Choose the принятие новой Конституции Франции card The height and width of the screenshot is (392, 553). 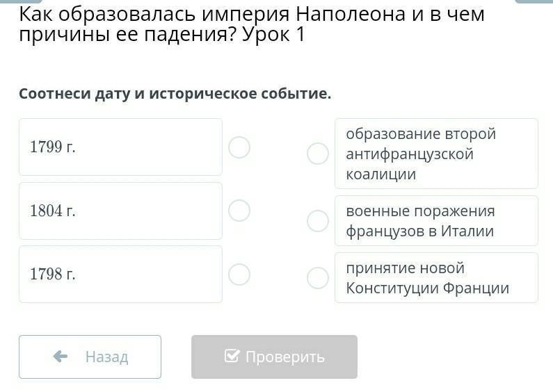[436, 278]
